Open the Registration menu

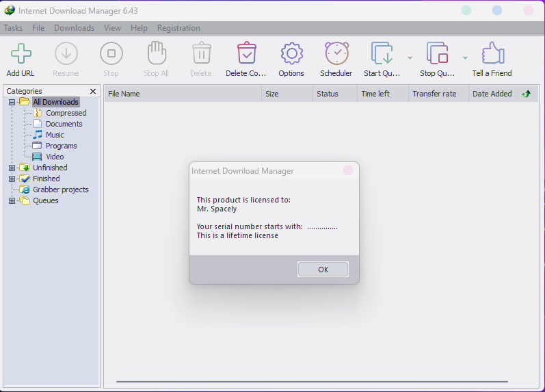[x=178, y=28]
